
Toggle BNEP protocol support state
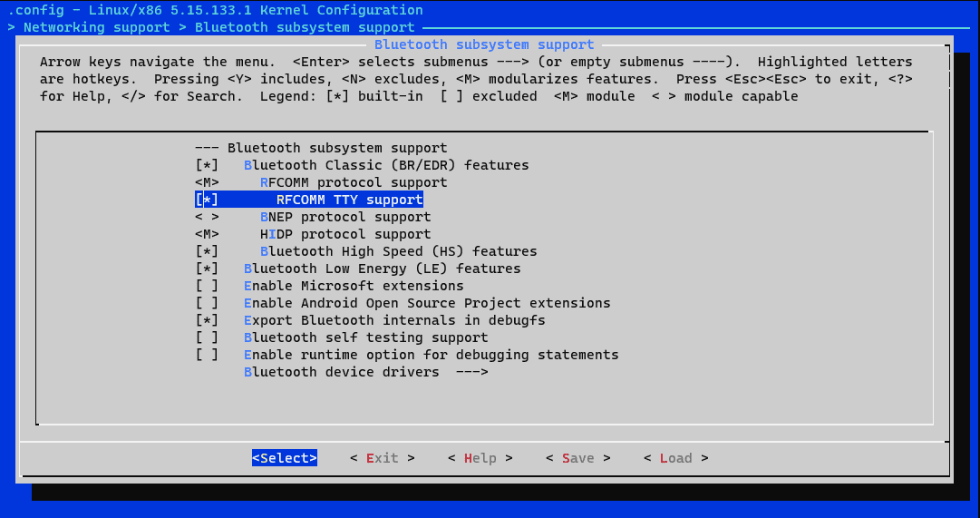point(207,217)
